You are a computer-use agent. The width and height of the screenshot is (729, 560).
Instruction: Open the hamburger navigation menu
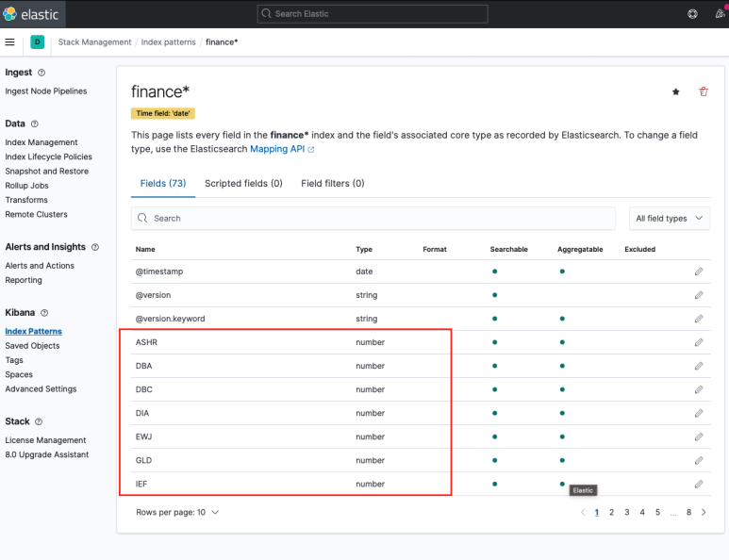[x=9, y=42]
